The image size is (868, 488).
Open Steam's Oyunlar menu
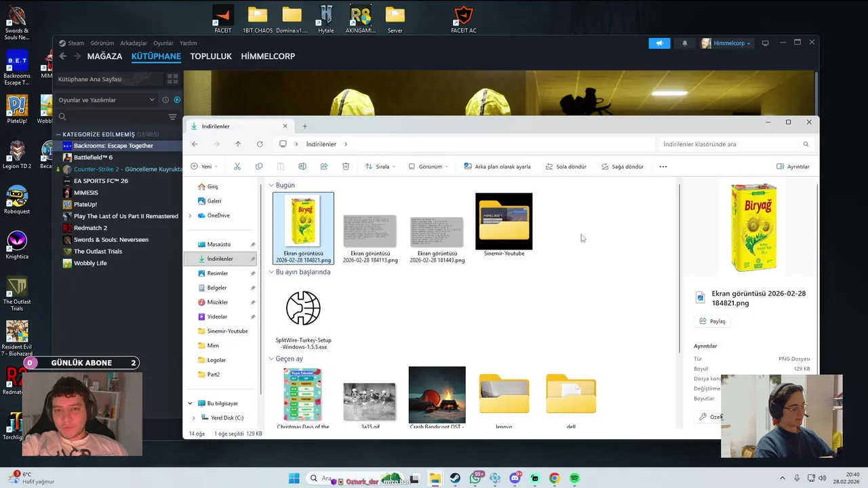163,43
